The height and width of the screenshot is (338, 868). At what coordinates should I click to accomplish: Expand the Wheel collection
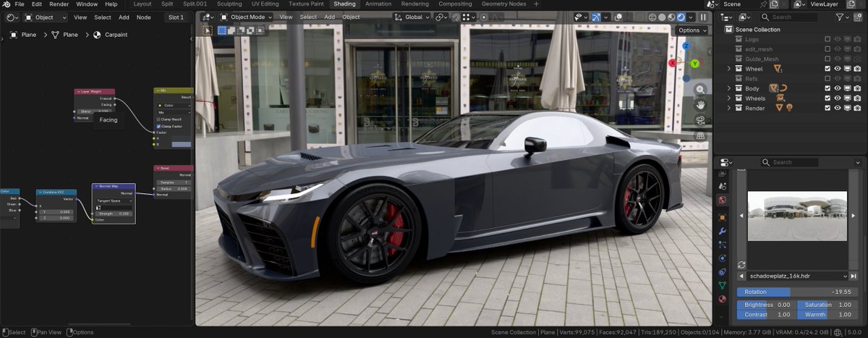click(x=729, y=69)
